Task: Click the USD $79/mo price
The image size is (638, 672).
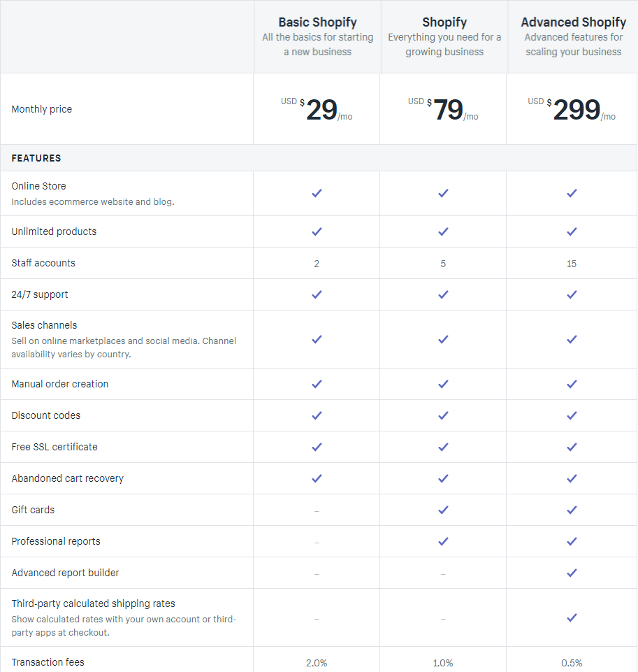Action: [x=443, y=109]
